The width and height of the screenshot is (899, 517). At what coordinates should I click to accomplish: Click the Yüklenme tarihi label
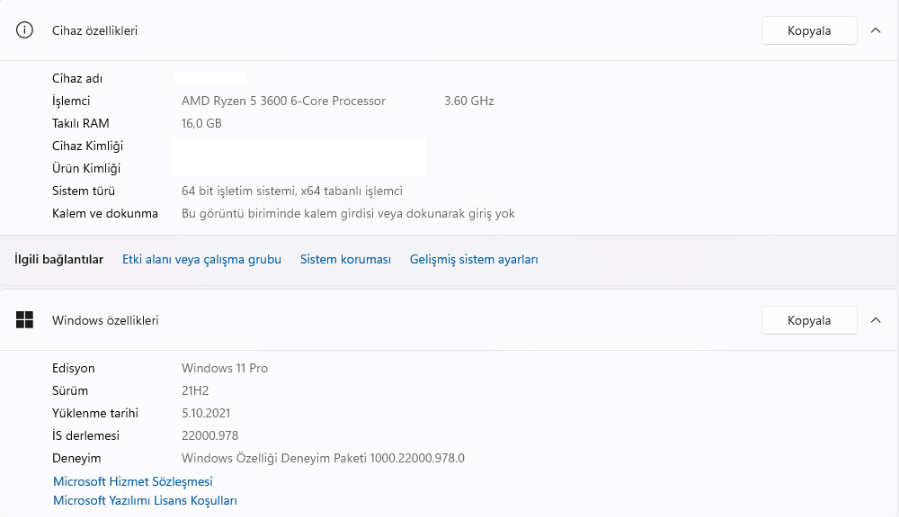tap(95, 413)
